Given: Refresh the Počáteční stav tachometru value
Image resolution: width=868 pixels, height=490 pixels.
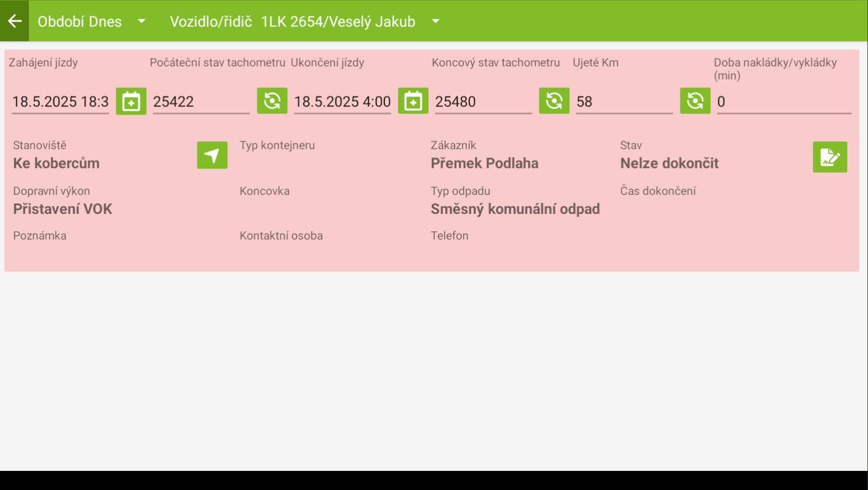Looking at the screenshot, I should [x=272, y=101].
